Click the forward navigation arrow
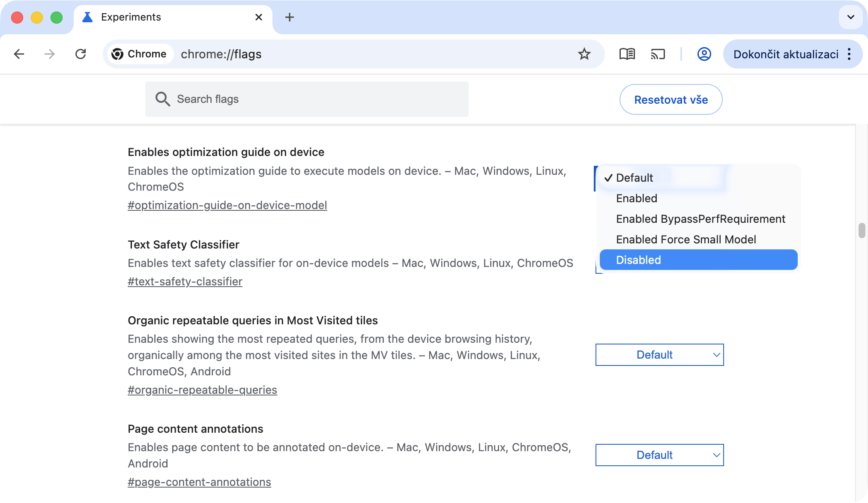Viewport: 868px width, 503px height. point(50,54)
